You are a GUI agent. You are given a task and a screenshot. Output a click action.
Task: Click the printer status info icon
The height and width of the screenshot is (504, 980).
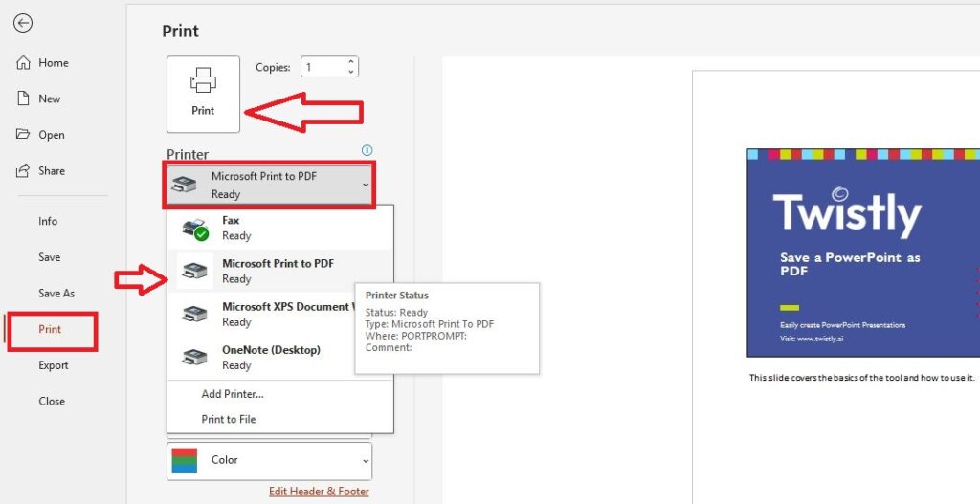(x=367, y=150)
